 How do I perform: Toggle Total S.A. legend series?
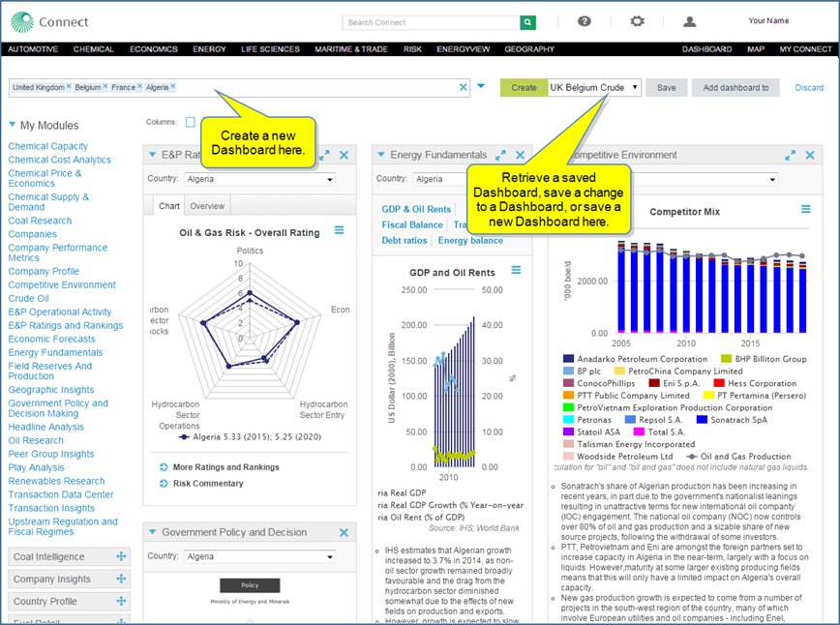pos(659,432)
